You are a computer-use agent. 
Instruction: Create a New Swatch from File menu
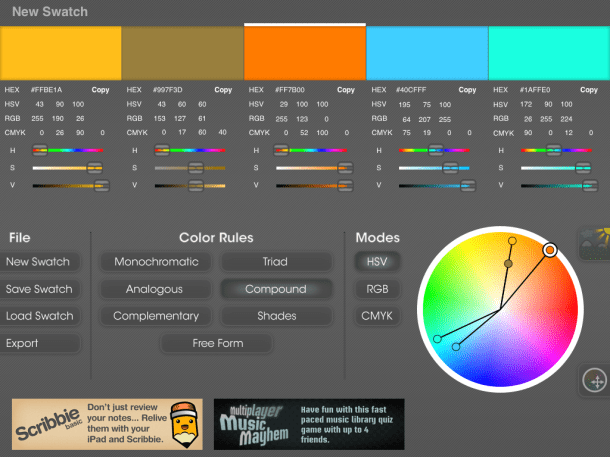[x=39, y=262]
